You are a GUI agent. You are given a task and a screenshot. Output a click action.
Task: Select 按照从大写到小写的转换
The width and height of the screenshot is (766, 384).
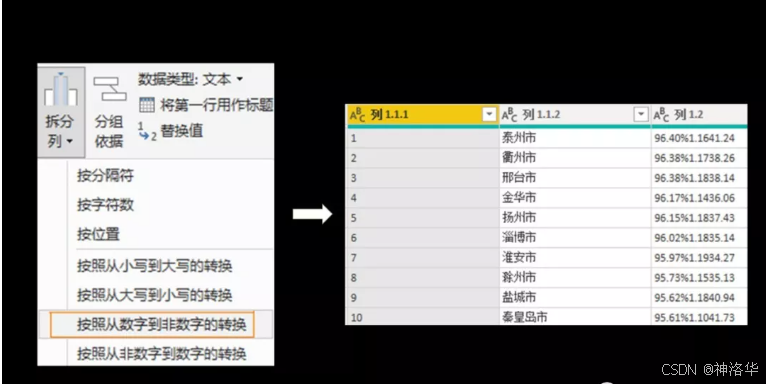tap(154, 295)
